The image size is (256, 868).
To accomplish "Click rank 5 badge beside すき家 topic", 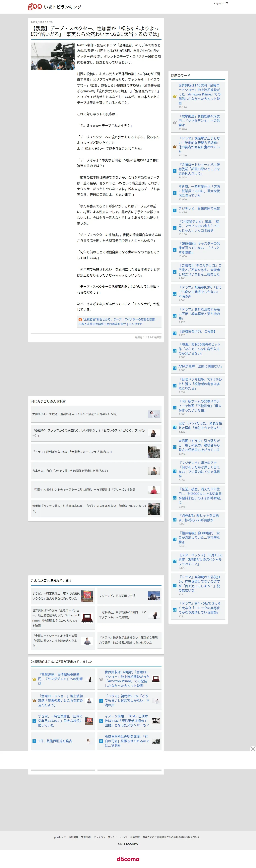I will coord(175,193).
